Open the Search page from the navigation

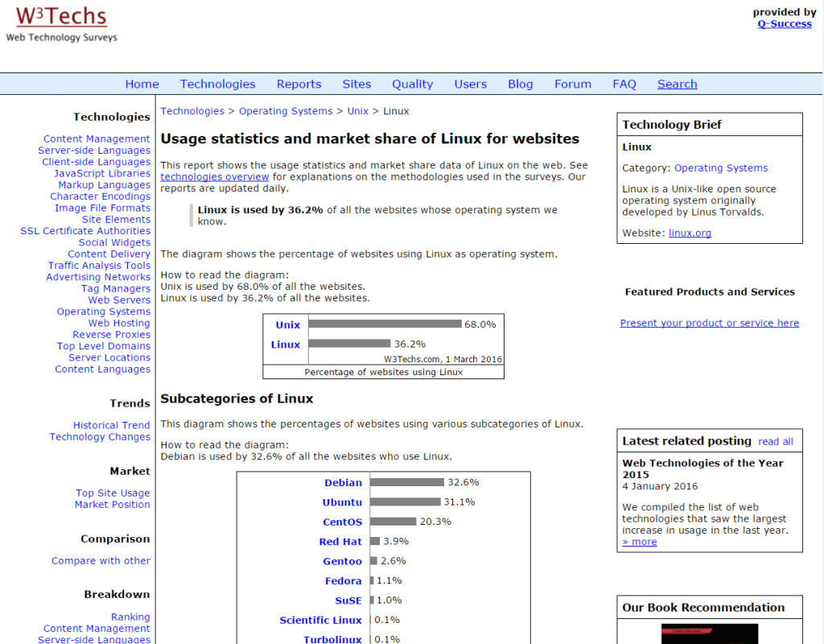677,83
